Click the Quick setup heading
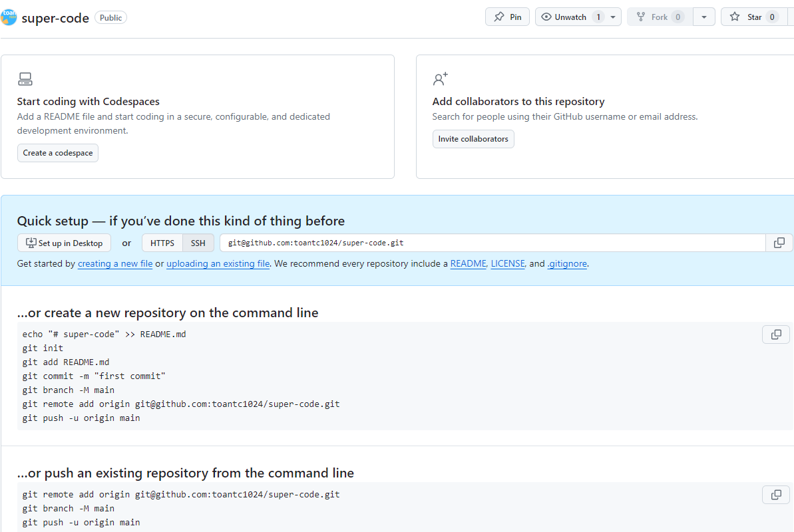 click(x=181, y=221)
